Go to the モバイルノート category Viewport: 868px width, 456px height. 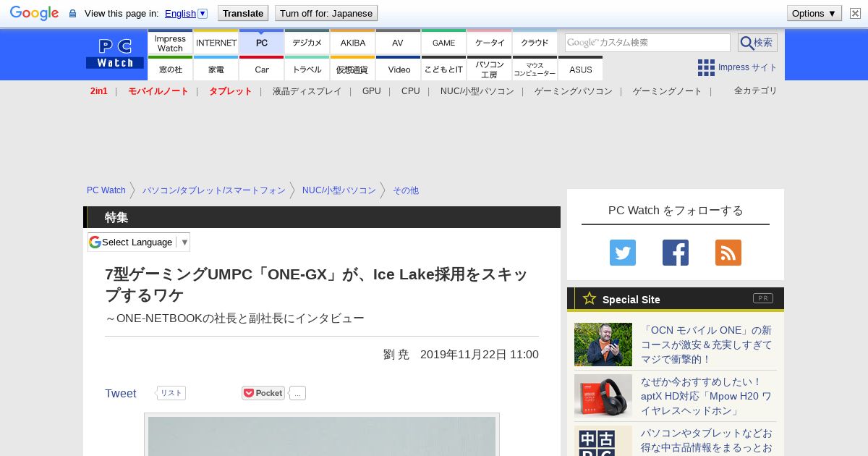coord(158,91)
